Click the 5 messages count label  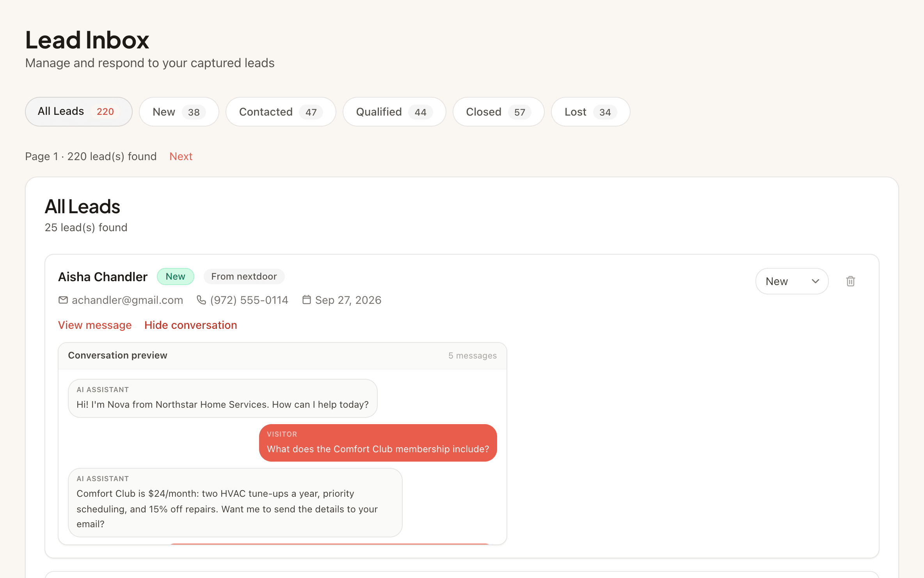click(x=473, y=356)
